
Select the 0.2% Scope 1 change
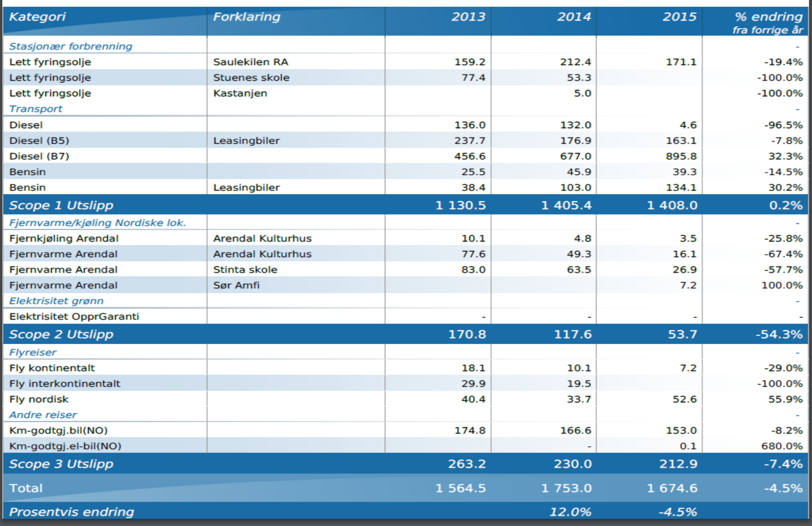point(786,205)
